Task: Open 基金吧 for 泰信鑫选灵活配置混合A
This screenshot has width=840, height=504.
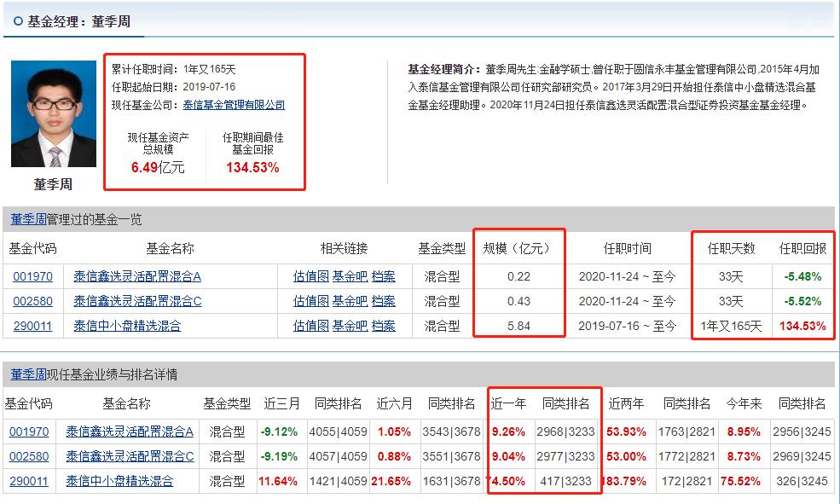Action: 349,277
